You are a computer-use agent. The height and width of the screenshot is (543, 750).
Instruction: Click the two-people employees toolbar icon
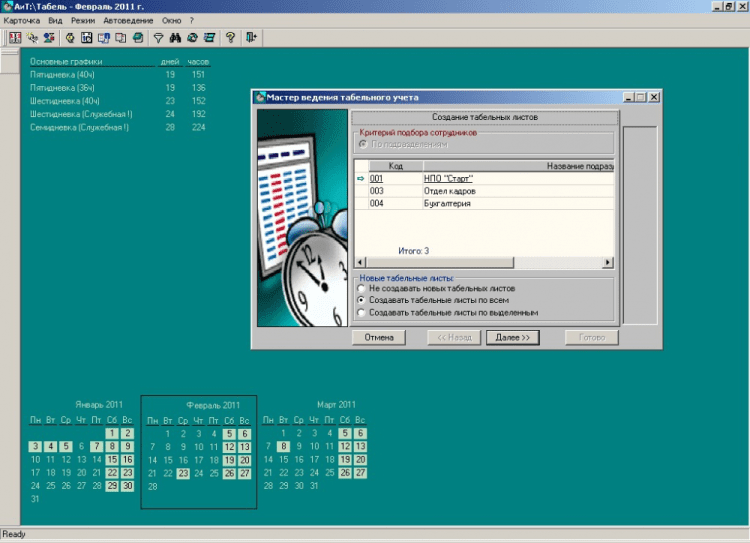click(x=48, y=38)
